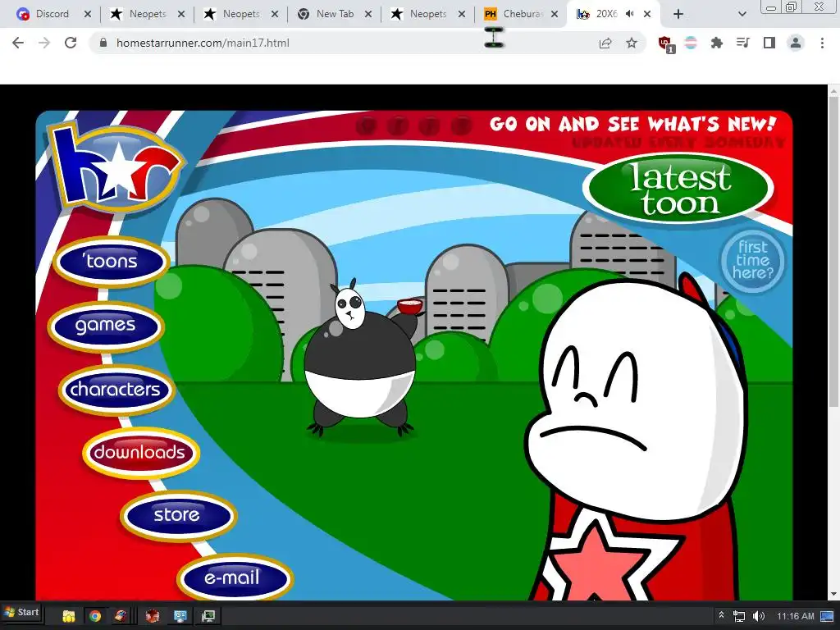The width and height of the screenshot is (840, 630).
Task: Click the blue monitor taskbar icon
Action: coord(180,616)
